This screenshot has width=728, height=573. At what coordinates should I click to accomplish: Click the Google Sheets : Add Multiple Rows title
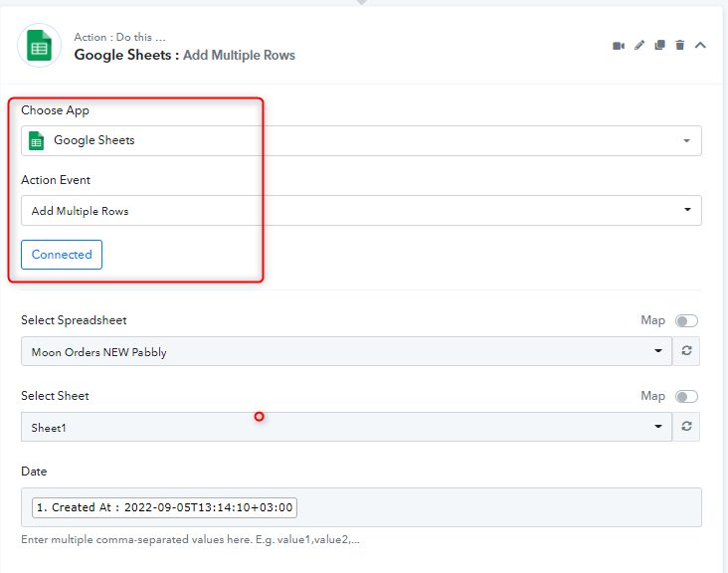184,55
